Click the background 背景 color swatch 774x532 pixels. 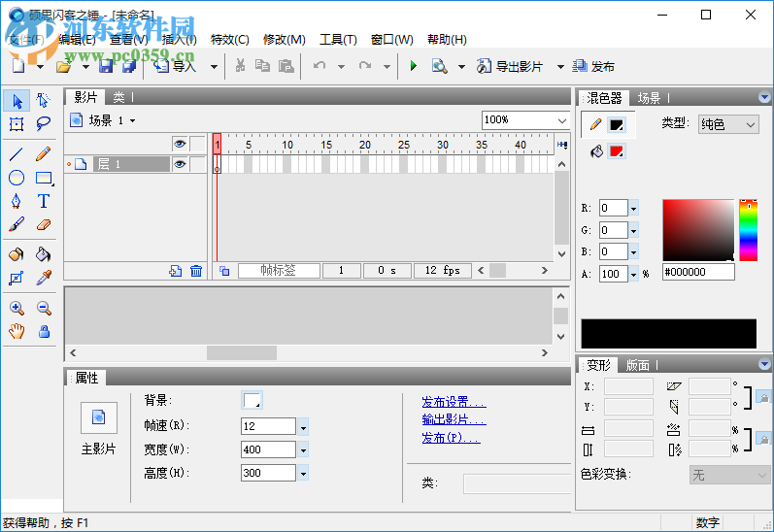[252, 401]
